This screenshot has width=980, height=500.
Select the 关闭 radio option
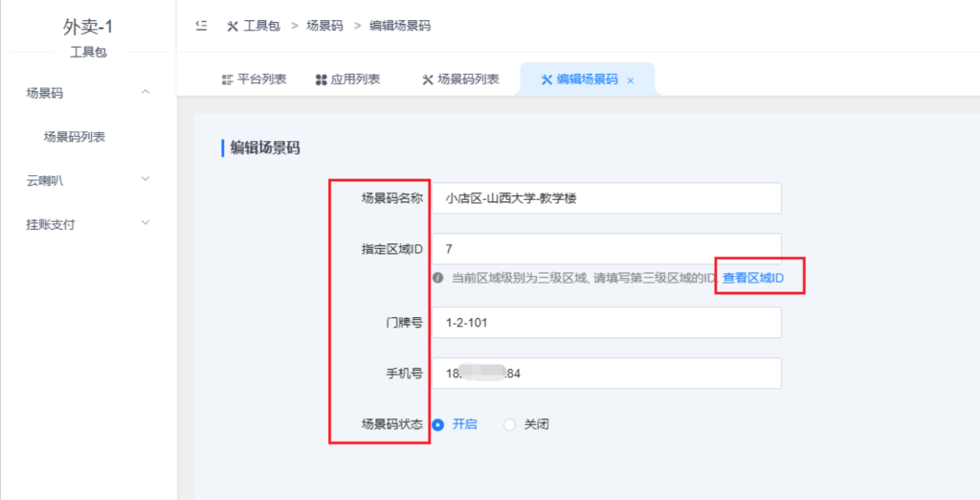[x=509, y=424]
